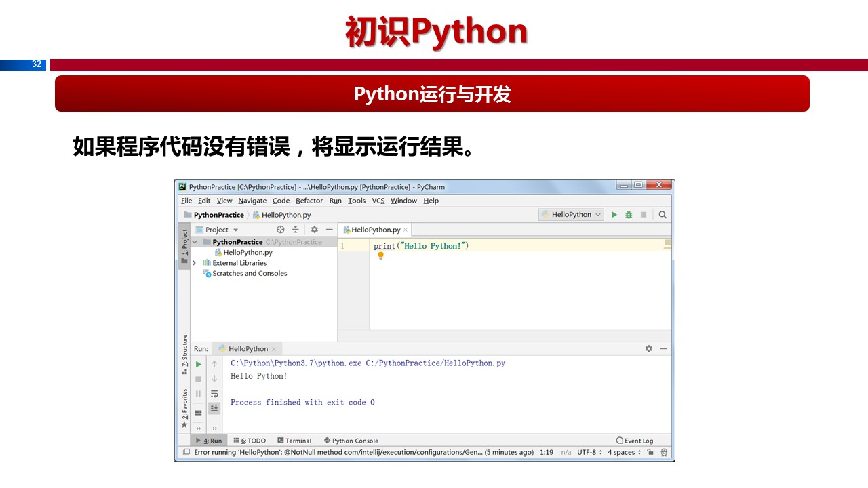Toggle soft-wrap in Run console
Viewport: 868px width, 488px height.
214,393
